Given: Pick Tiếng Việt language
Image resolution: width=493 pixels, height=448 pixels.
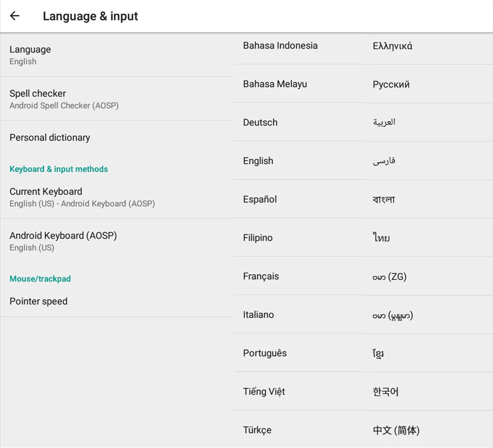Looking at the screenshot, I should click(264, 391).
